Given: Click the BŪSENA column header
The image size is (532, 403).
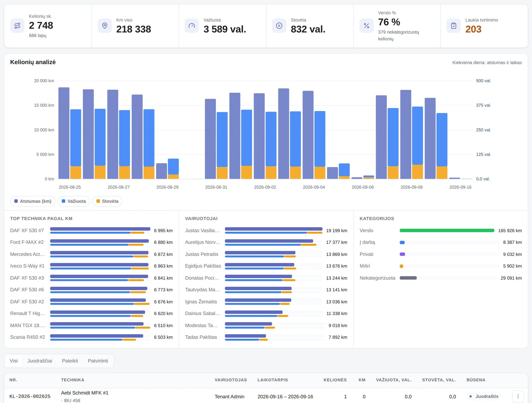Looking at the screenshot, I should (476, 380).
